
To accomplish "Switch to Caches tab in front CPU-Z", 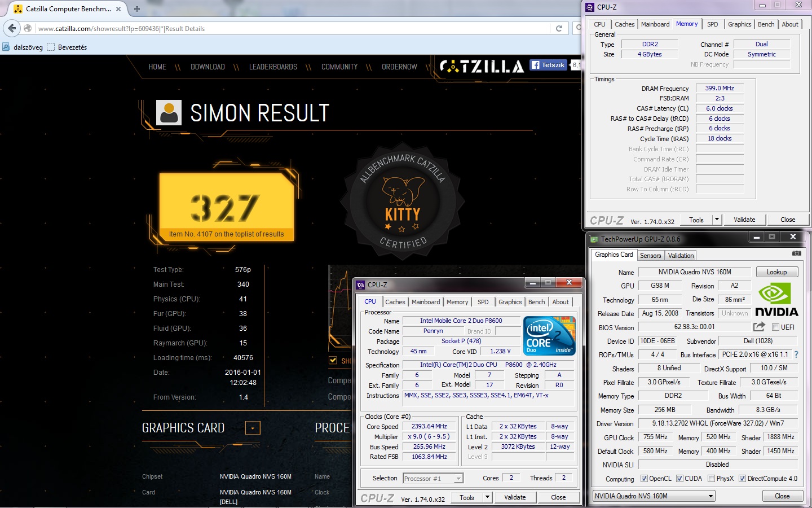I will pyautogui.click(x=395, y=302).
